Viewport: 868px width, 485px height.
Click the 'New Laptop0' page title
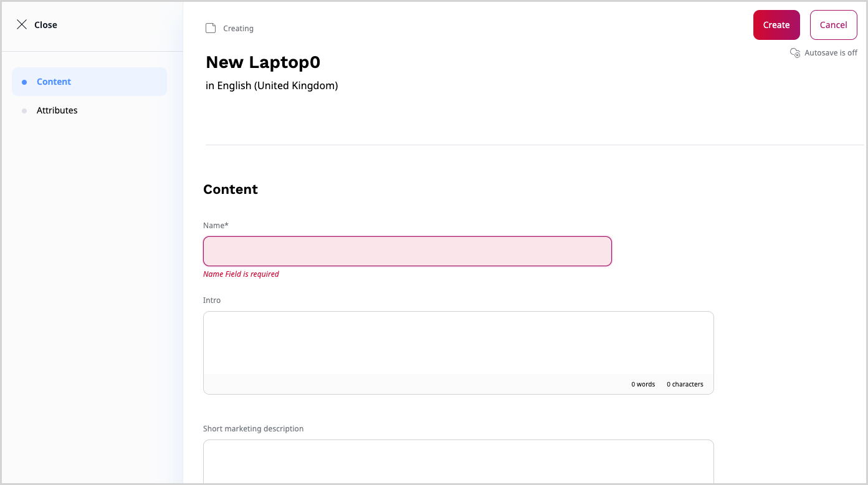point(263,62)
